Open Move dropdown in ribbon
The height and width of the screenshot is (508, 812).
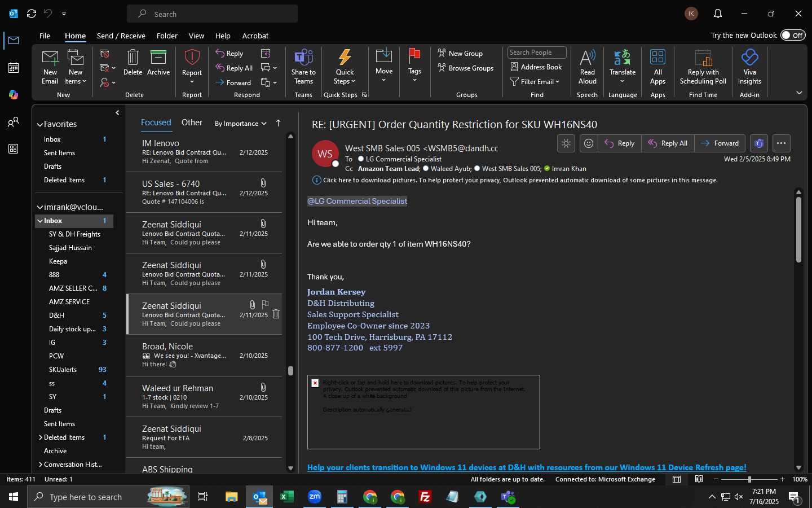click(x=384, y=67)
